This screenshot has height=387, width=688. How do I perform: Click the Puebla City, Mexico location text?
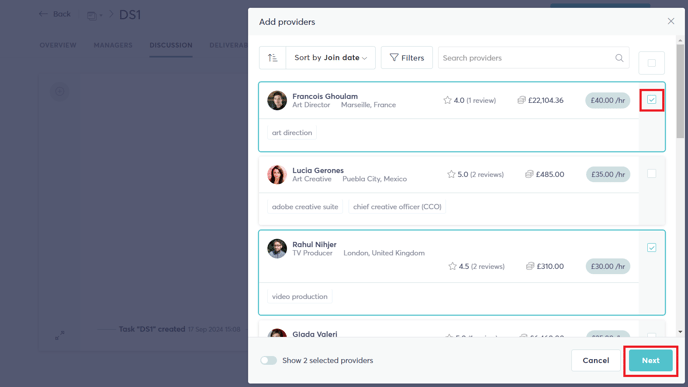[x=375, y=179]
